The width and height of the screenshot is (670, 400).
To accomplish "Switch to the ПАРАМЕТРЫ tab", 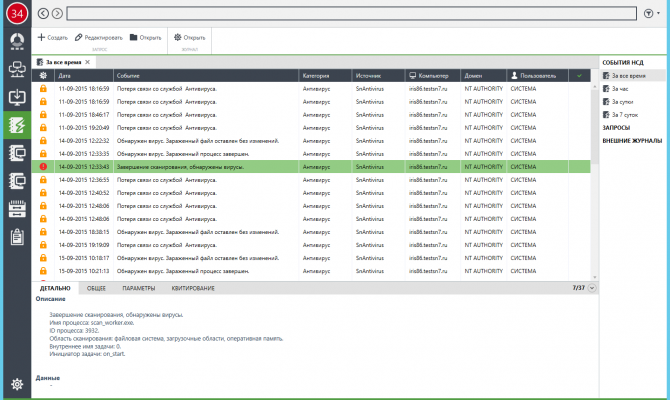I will tap(138, 288).
